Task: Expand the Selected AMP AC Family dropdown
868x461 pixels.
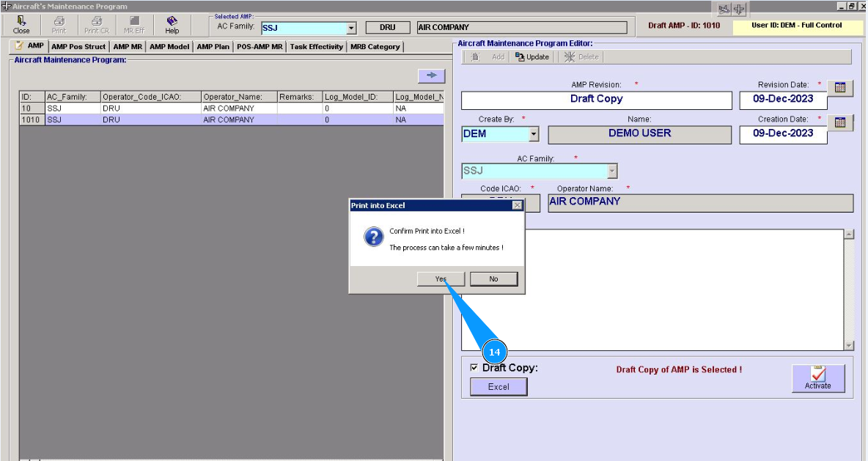Action: pos(351,29)
